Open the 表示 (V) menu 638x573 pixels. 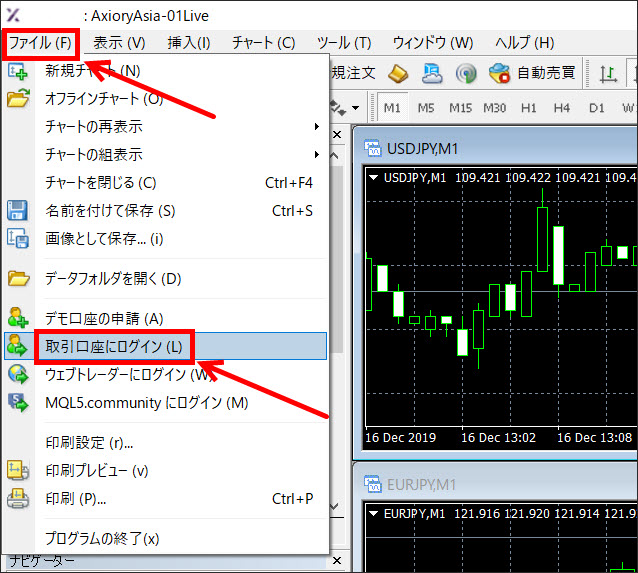pos(119,43)
